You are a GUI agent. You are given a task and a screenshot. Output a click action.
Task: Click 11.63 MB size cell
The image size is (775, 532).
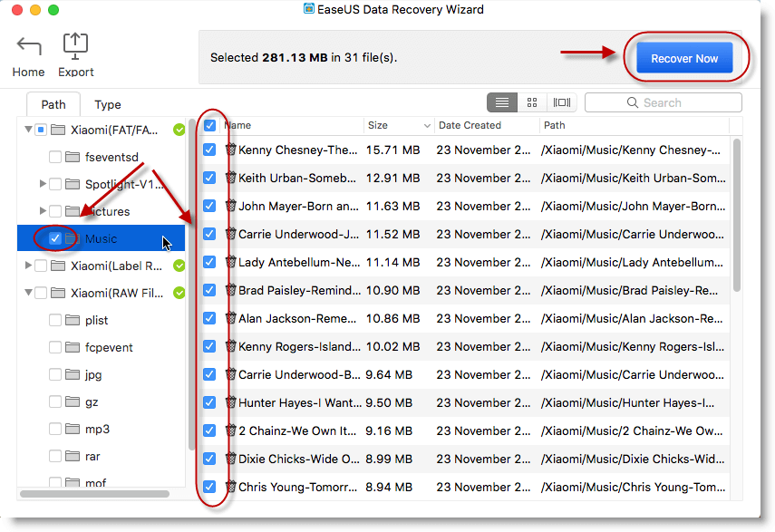[x=392, y=206]
